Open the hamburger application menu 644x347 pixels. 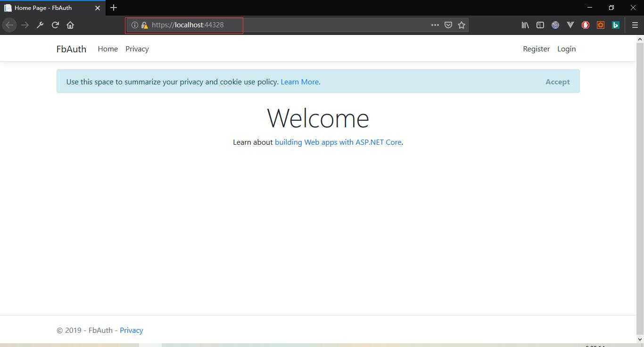point(635,25)
